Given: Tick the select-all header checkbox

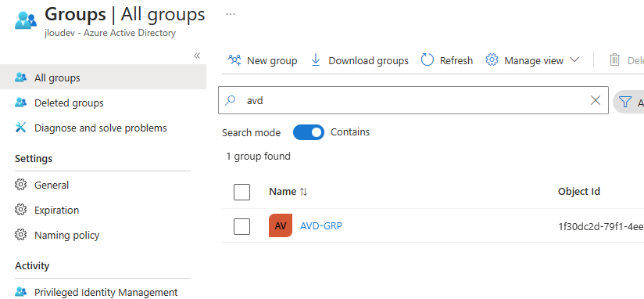Looking at the screenshot, I should point(242,192).
